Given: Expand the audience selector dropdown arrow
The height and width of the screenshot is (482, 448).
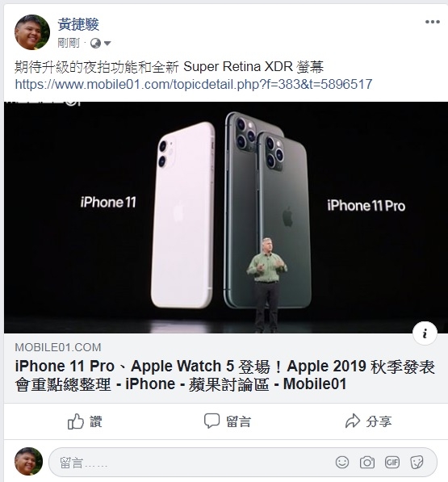Looking at the screenshot, I should 107,44.
